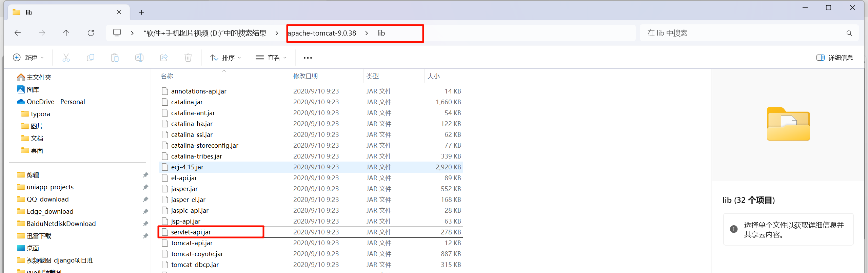Select tomcat-dbcp.jar file
The width and height of the screenshot is (868, 273).
click(x=311, y=265)
